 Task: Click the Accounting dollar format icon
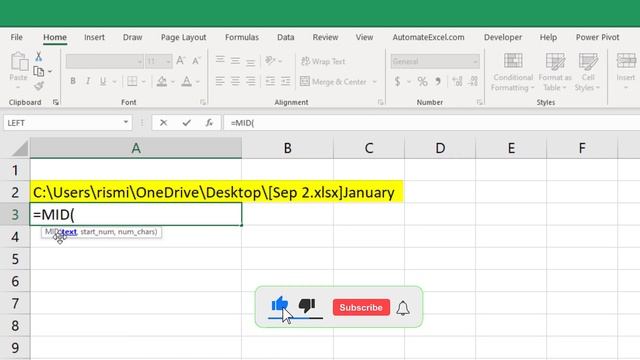397,82
